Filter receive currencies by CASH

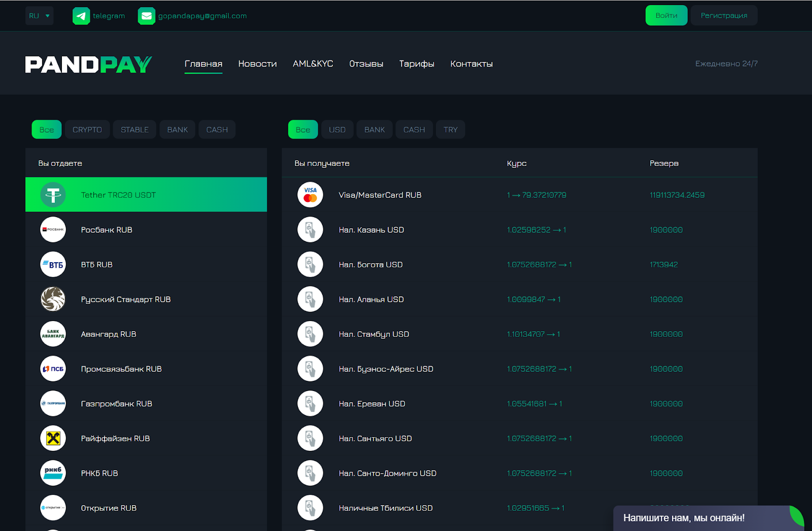[x=414, y=129]
